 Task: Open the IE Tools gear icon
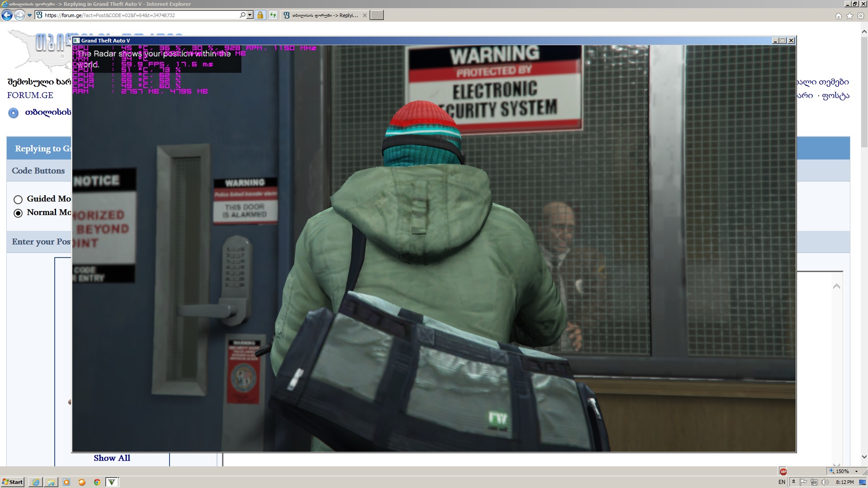pos(861,16)
